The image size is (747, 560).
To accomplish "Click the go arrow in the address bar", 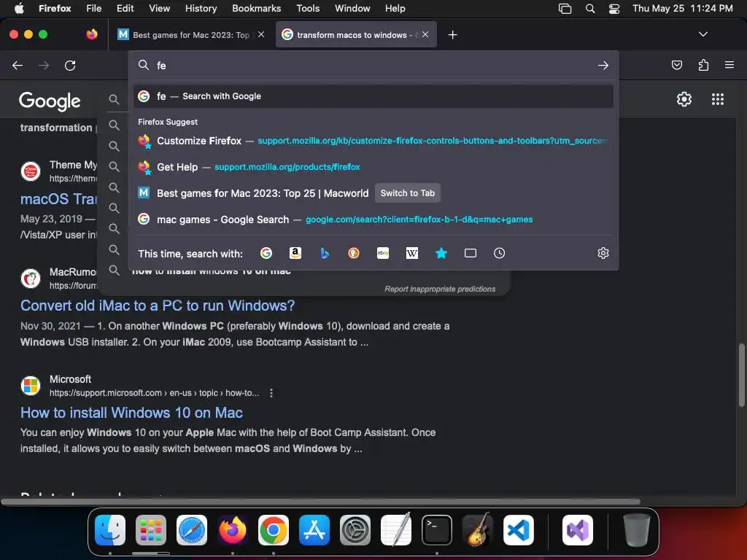I will 603,65.
